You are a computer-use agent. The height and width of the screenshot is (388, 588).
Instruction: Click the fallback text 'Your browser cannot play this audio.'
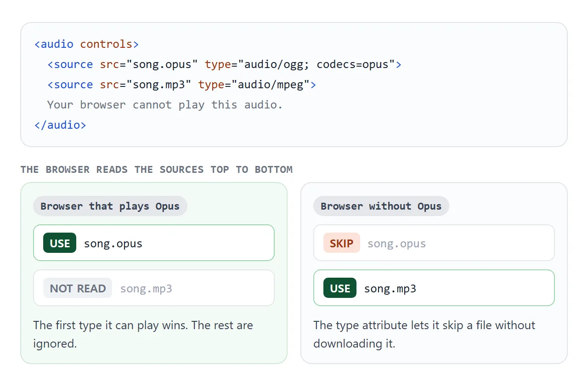click(165, 105)
